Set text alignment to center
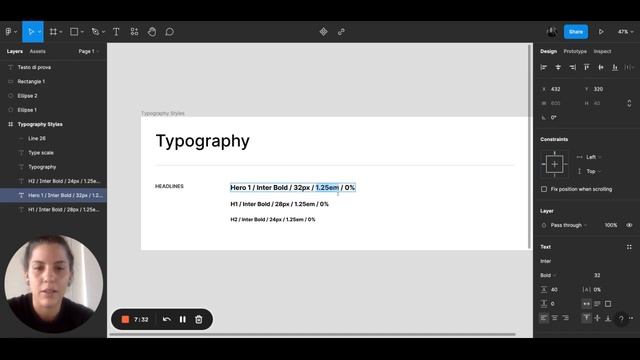 pyautogui.click(x=554, y=318)
